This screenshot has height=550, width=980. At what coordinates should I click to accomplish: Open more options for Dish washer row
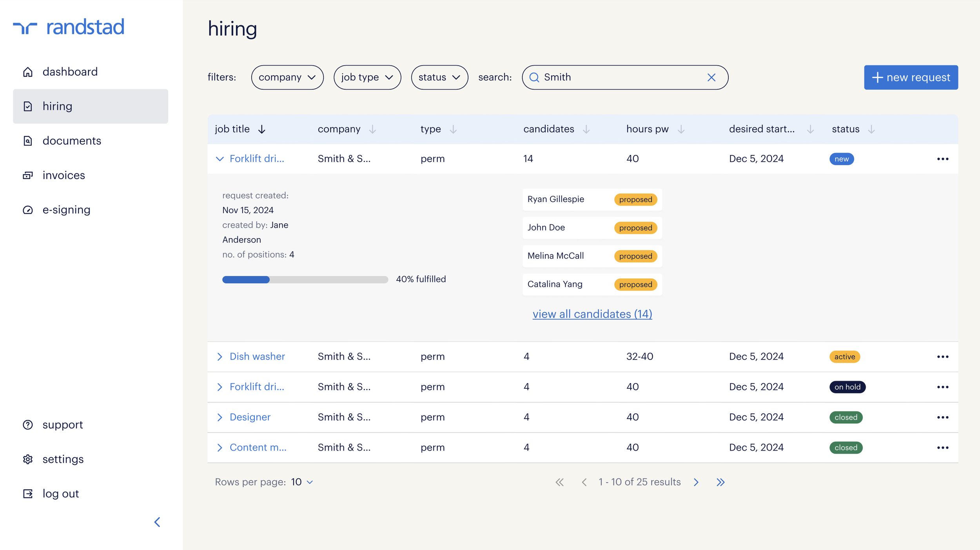click(942, 357)
